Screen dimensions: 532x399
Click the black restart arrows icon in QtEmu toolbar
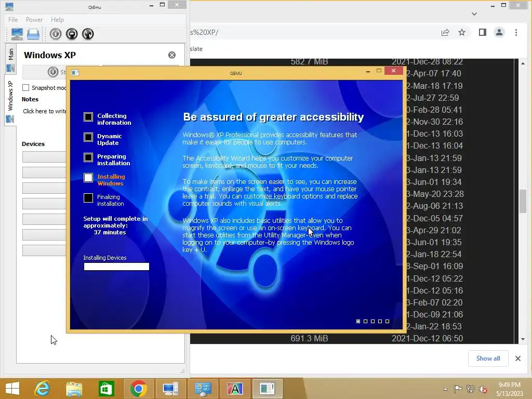tap(88, 34)
